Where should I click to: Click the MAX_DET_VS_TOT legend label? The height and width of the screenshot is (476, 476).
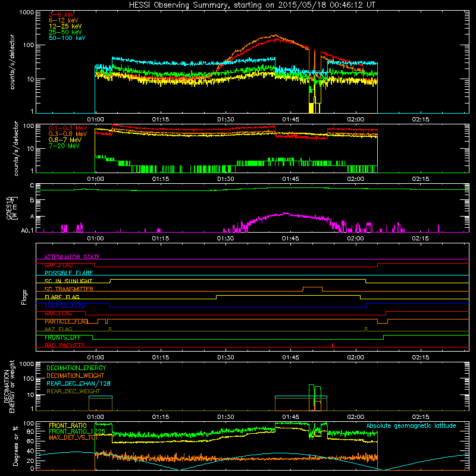(x=73, y=437)
